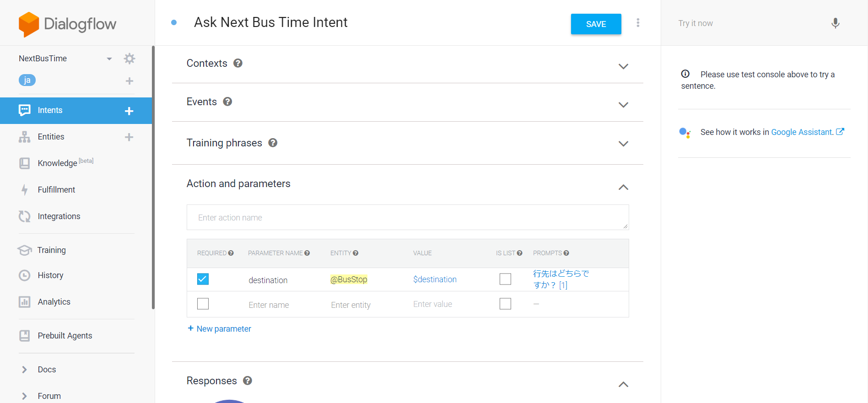The image size is (868, 403).
Task: Open agent settings gear icon
Action: [x=129, y=59]
